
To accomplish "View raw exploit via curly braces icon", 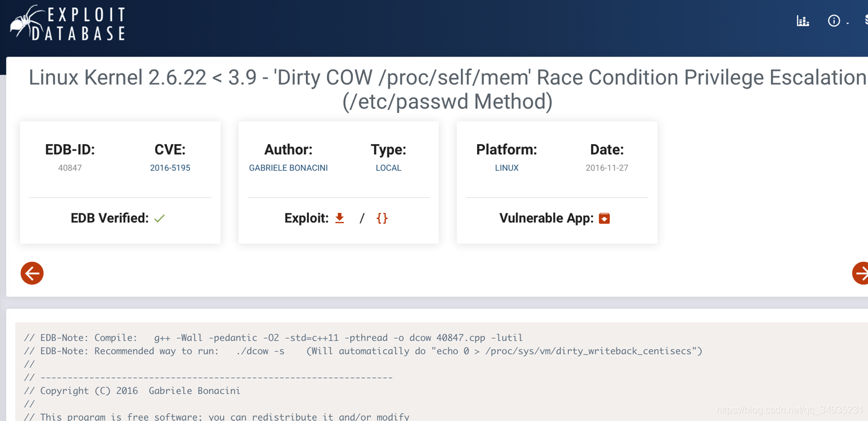I will (x=382, y=218).
